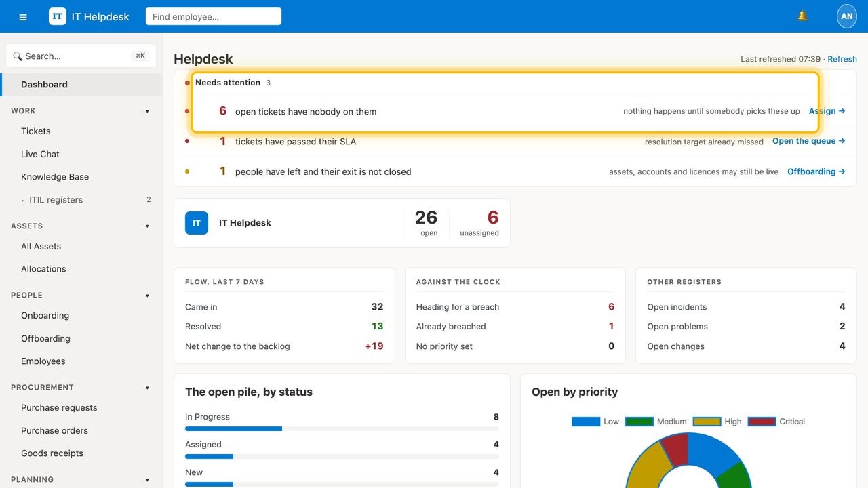Screen dimensions: 868x488
Task: Click 'Open changes' row
Action: click(746, 346)
